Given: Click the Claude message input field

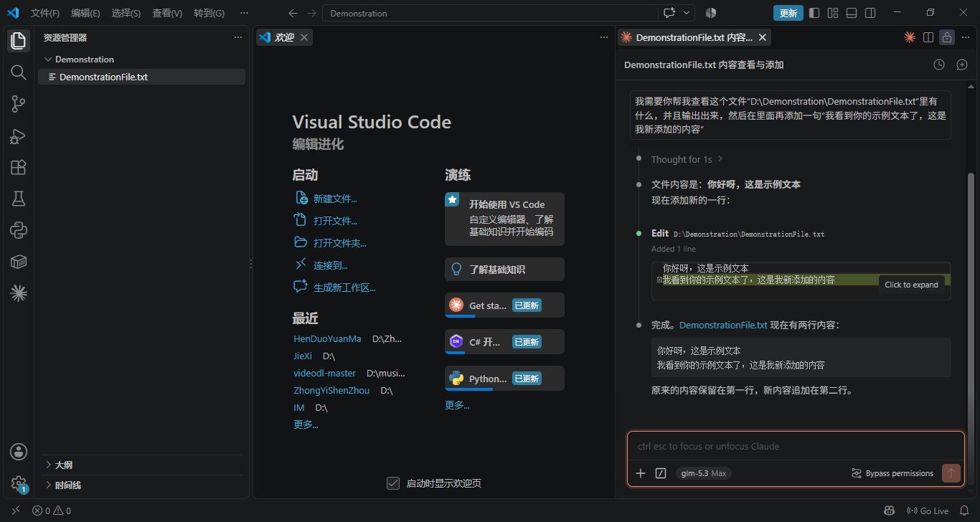Looking at the screenshot, I should click(796, 446).
